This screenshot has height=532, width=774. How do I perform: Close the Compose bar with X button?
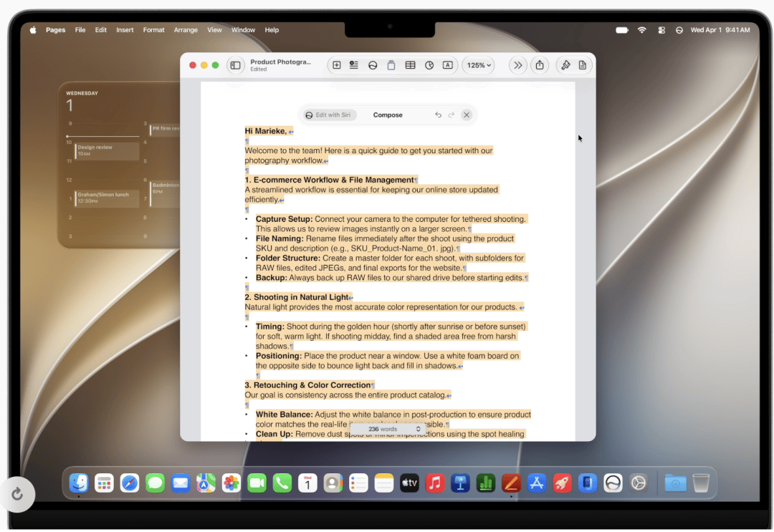coord(467,115)
